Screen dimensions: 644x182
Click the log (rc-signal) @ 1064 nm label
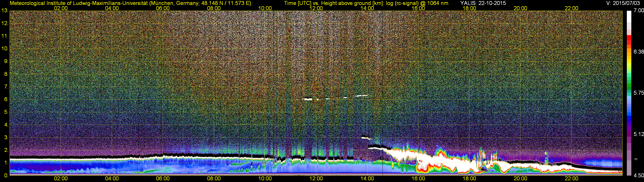click(417, 3)
